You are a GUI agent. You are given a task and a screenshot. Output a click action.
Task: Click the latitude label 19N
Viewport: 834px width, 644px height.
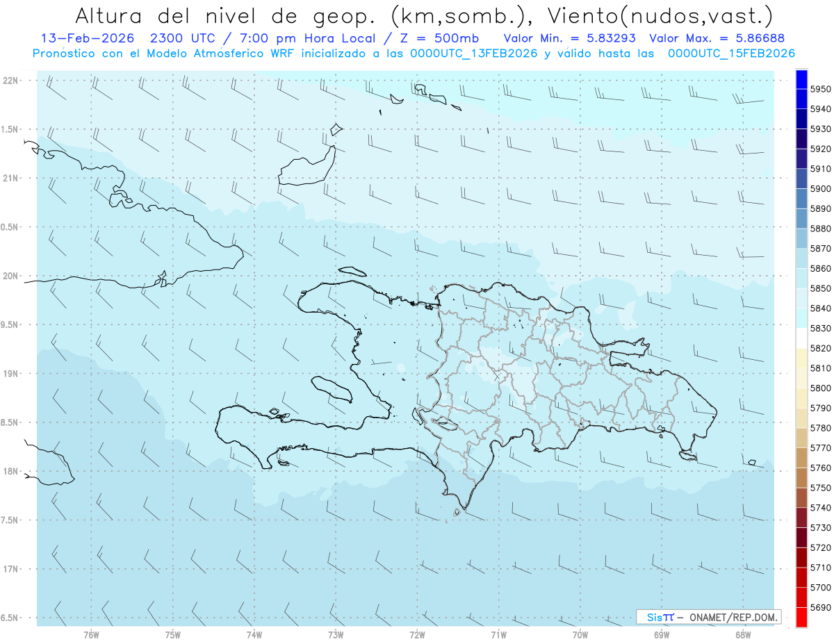[11, 374]
